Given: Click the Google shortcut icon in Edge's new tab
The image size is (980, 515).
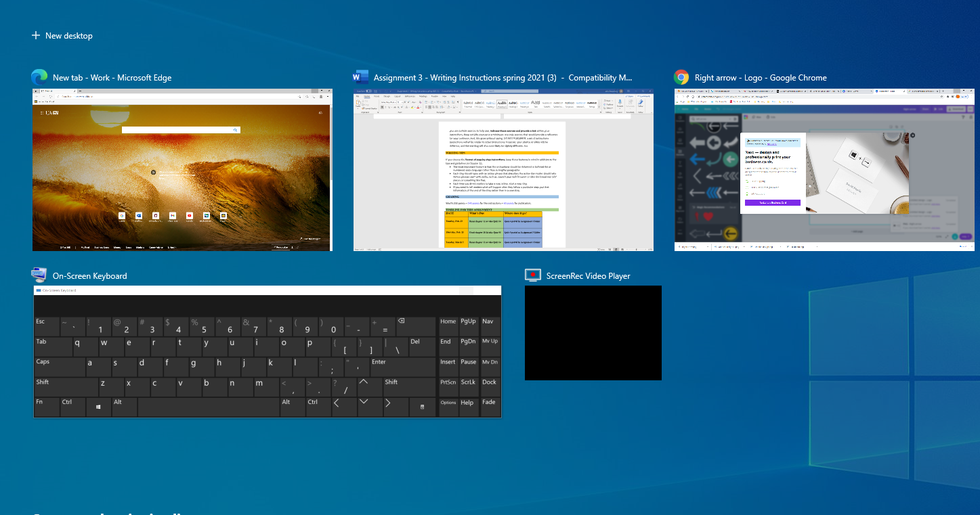Looking at the screenshot, I should (x=122, y=216).
